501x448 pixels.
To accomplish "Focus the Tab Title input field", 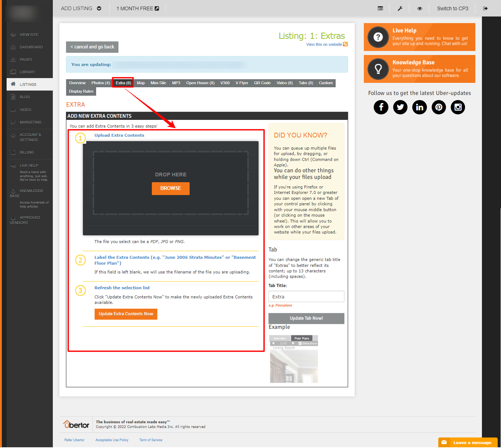I will pos(306,297).
